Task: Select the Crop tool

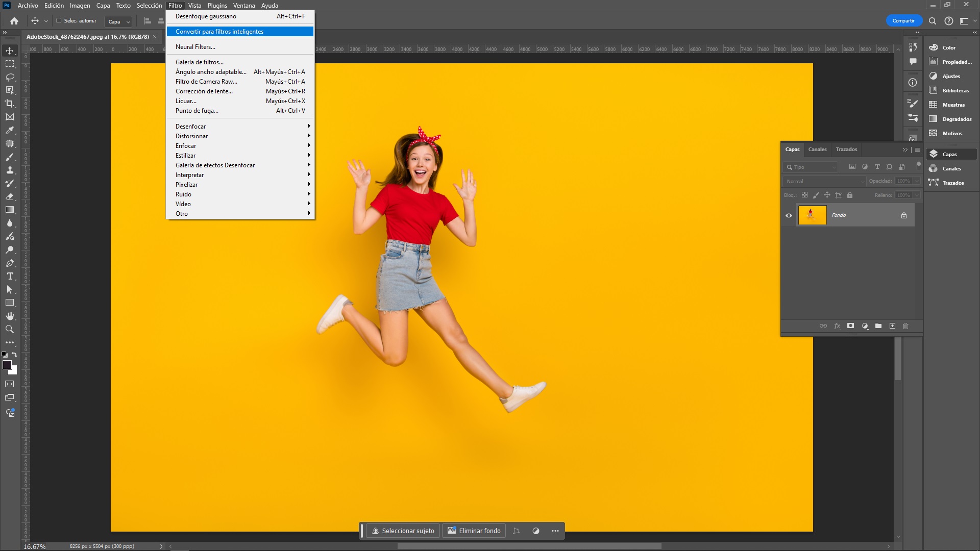Action: pos(10,104)
